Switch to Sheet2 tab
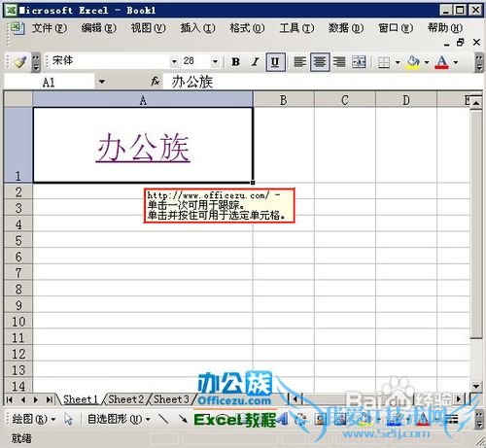The height and width of the screenshot is (448, 486). (x=126, y=399)
